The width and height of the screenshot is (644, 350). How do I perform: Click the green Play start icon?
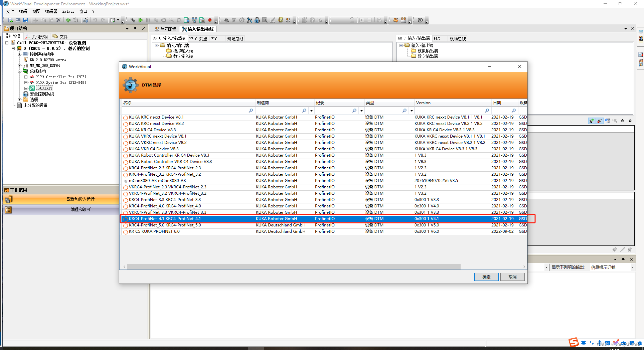141,20
